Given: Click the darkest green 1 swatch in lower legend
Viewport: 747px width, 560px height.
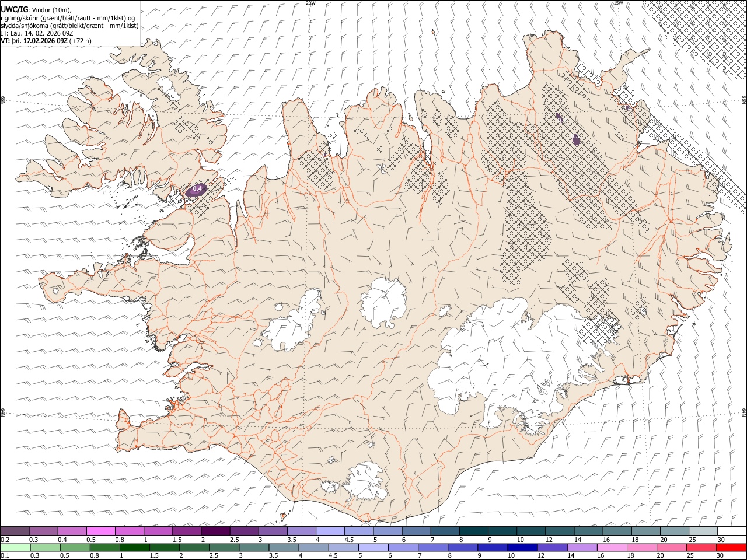Looking at the screenshot, I should pyautogui.click(x=135, y=547).
